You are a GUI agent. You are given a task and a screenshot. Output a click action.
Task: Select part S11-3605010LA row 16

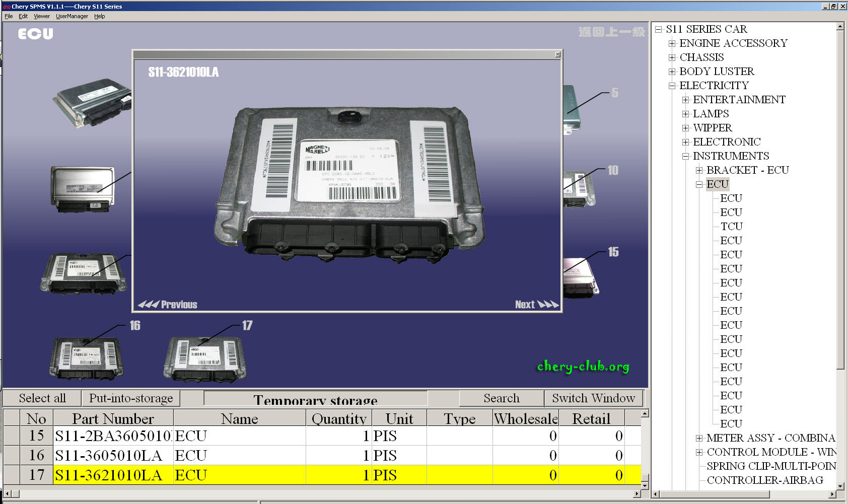[322, 456]
